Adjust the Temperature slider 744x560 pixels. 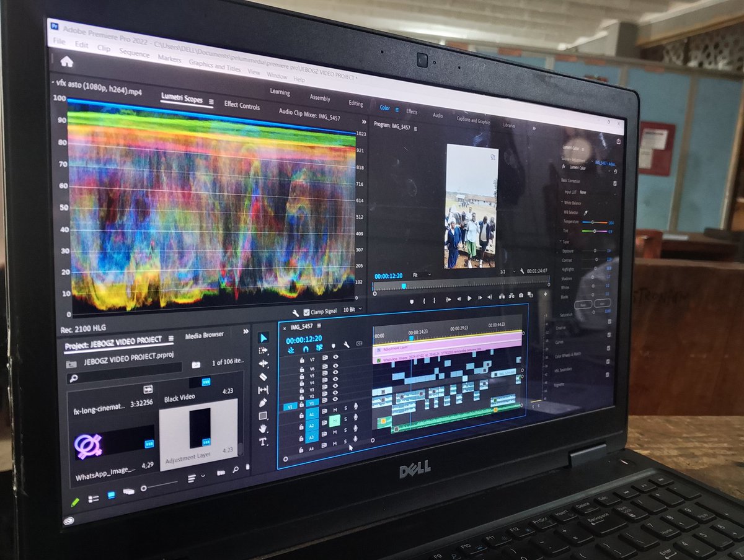(x=593, y=222)
